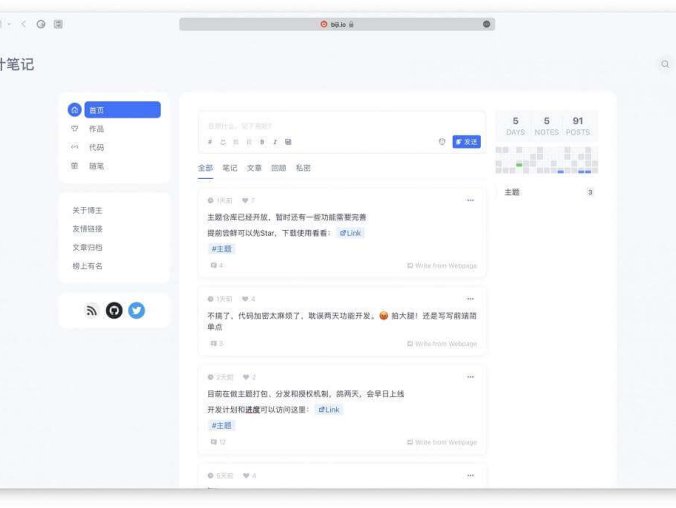Open comments on 主题仓库已经开放 post
This screenshot has width=676, height=508.
[216, 265]
